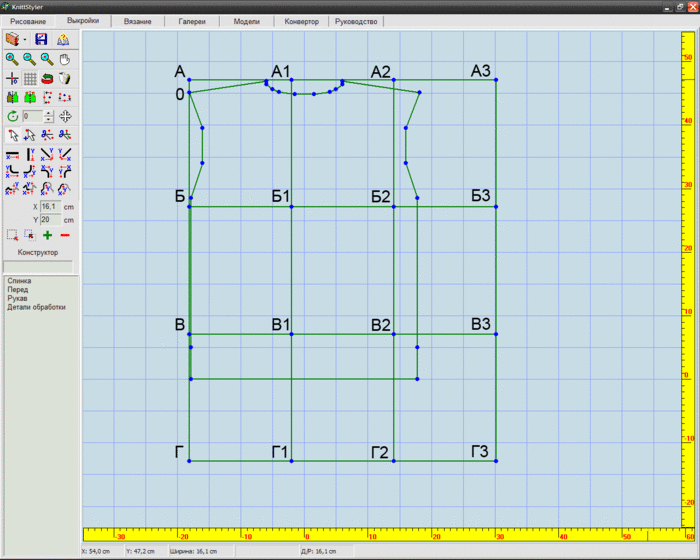
Task: Click the dotted rectangle selection icon
Action: pyautogui.click(x=12, y=235)
